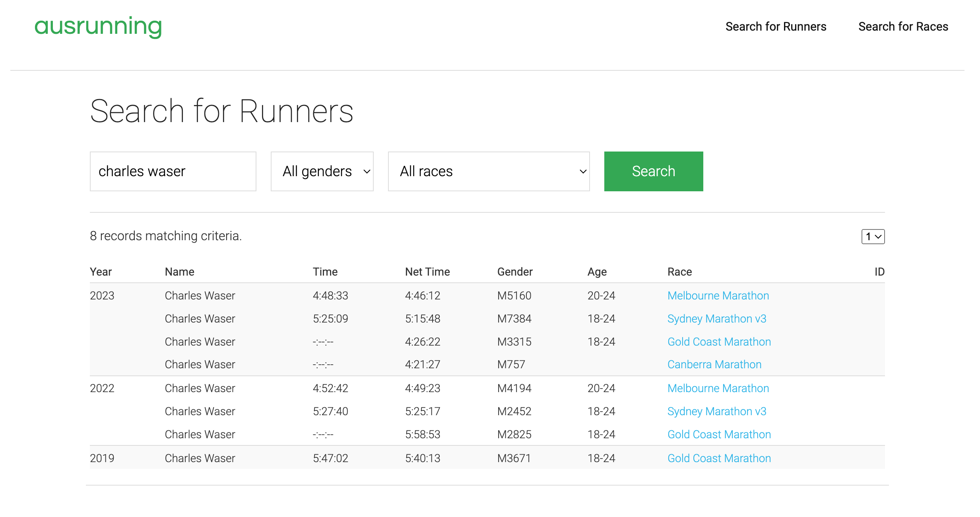Image resolution: width=980 pixels, height=517 pixels.
Task: Open Search for Races nav item
Action: 903,27
